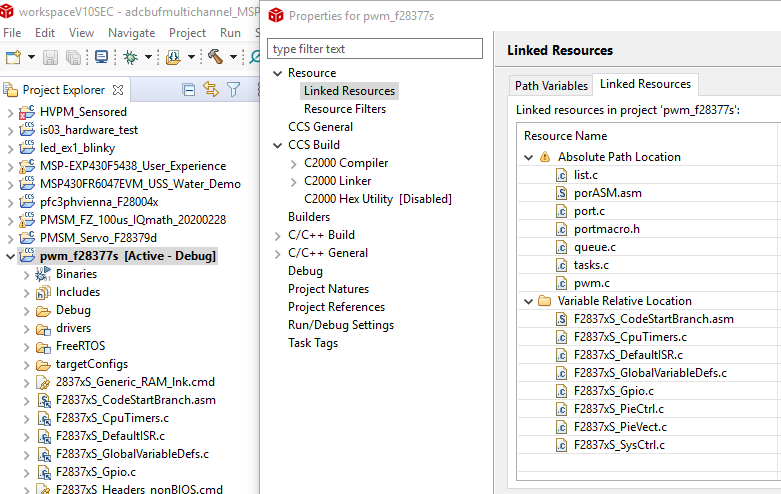Expand the FreeRTOS folder

(x=26, y=346)
